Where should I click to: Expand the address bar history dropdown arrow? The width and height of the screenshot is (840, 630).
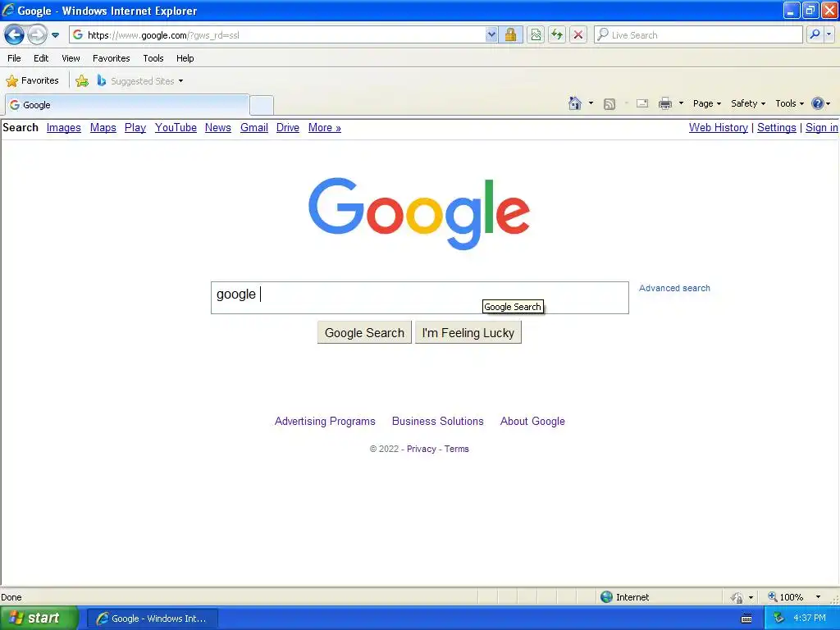(491, 34)
